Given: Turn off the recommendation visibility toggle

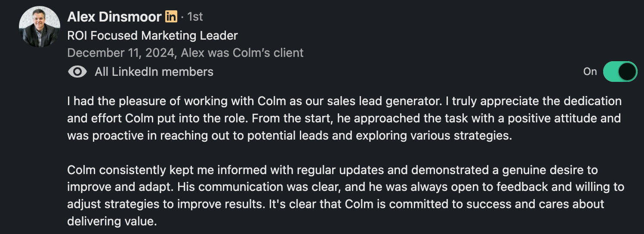Looking at the screenshot, I should click(x=620, y=72).
